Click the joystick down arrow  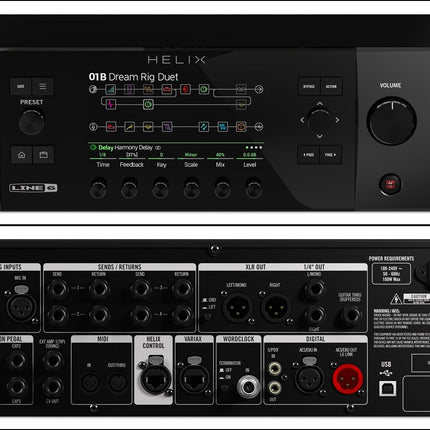point(320,136)
